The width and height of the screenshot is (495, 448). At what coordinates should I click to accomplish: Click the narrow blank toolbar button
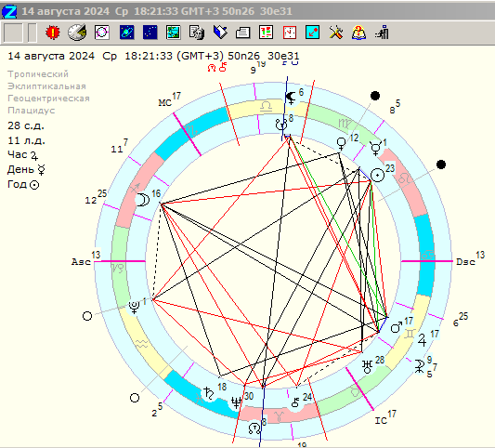[33, 33]
